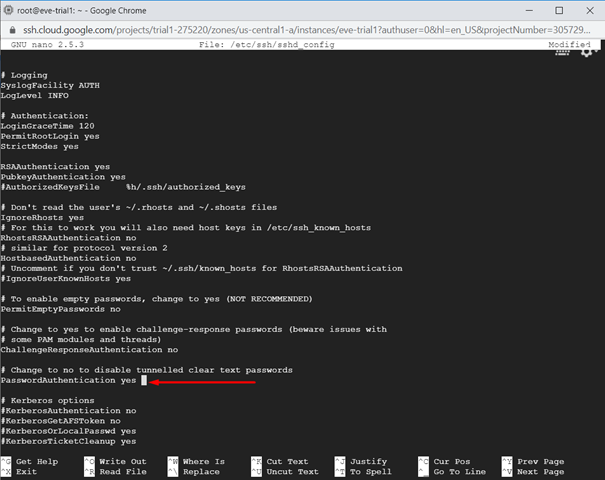This screenshot has height=480, width=605.
Task: Click the Chrome window icon in title bar
Action: 8,10
